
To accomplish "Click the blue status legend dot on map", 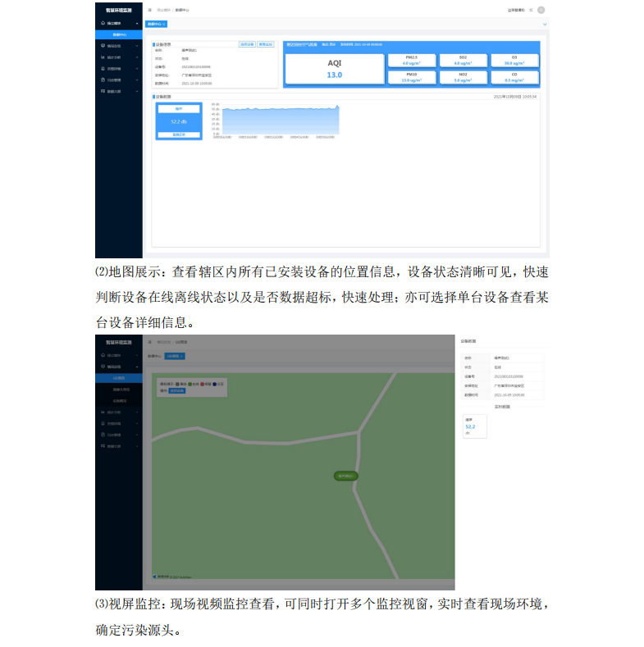I will tap(215, 384).
